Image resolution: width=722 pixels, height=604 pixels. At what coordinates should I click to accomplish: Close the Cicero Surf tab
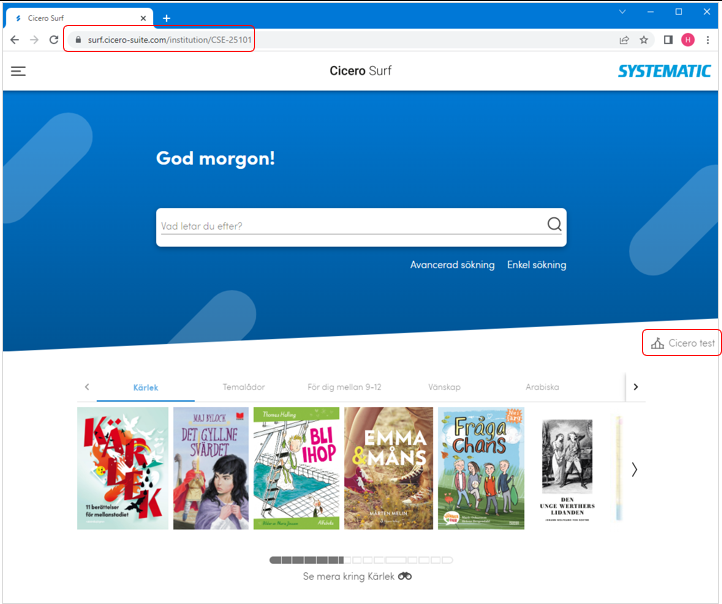pos(143,18)
